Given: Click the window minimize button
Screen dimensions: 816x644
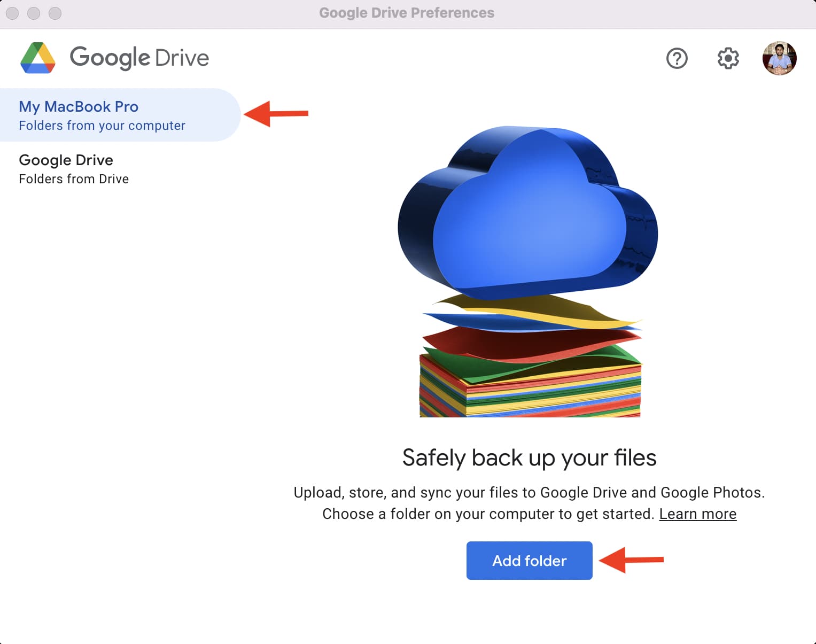Looking at the screenshot, I should coord(34,13).
